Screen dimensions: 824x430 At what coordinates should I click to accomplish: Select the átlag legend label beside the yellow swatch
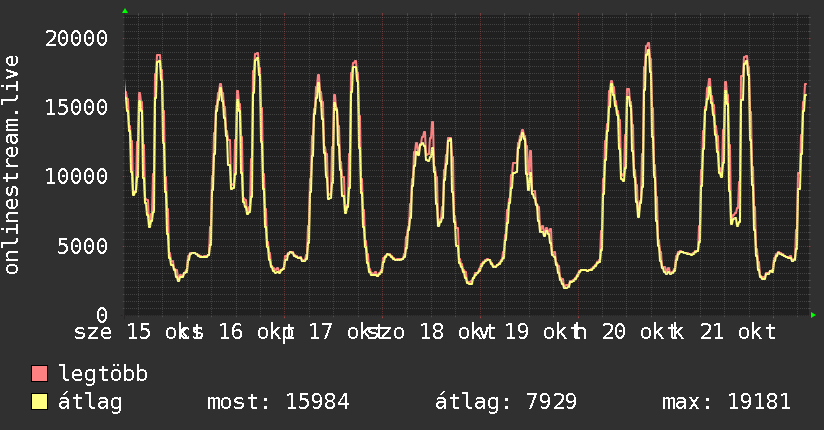click(x=90, y=402)
